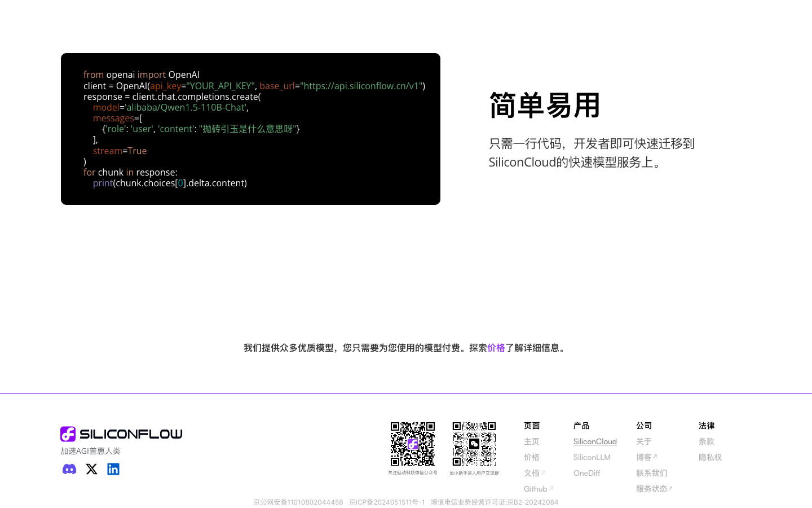Click the purple logo mark inside the footer logo

67,433
